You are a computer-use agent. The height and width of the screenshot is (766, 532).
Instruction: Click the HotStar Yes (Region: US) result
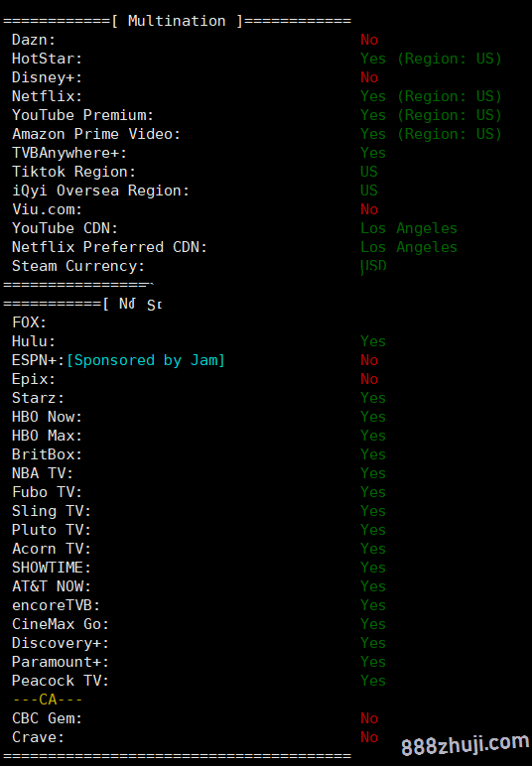click(x=431, y=59)
